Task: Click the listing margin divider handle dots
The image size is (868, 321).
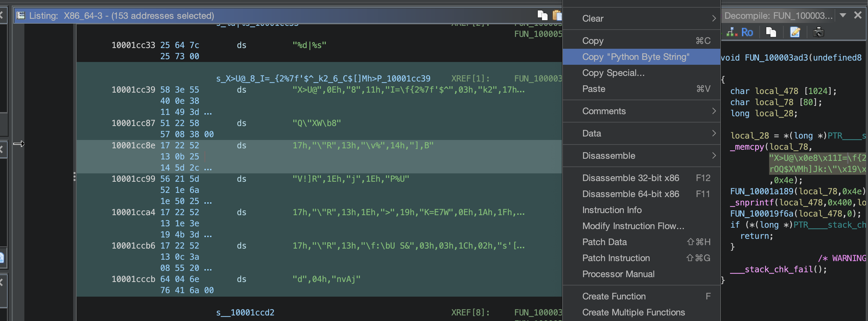Action: 74,177
